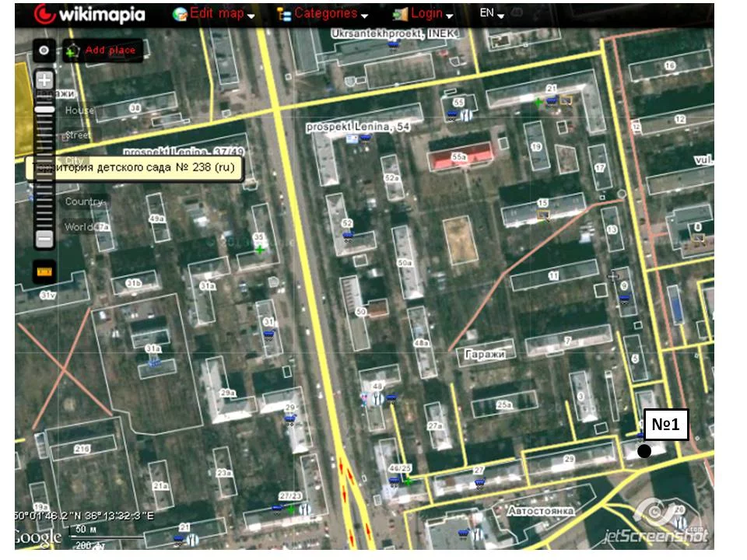747x560 pixels.
Task: Click building number 31b
Action: tap(134, 283)
